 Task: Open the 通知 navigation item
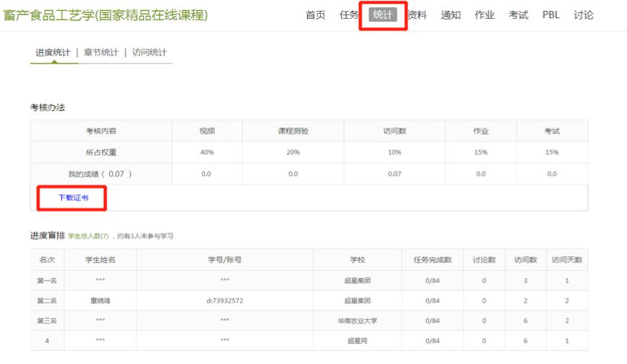click(x=451, y=15)
